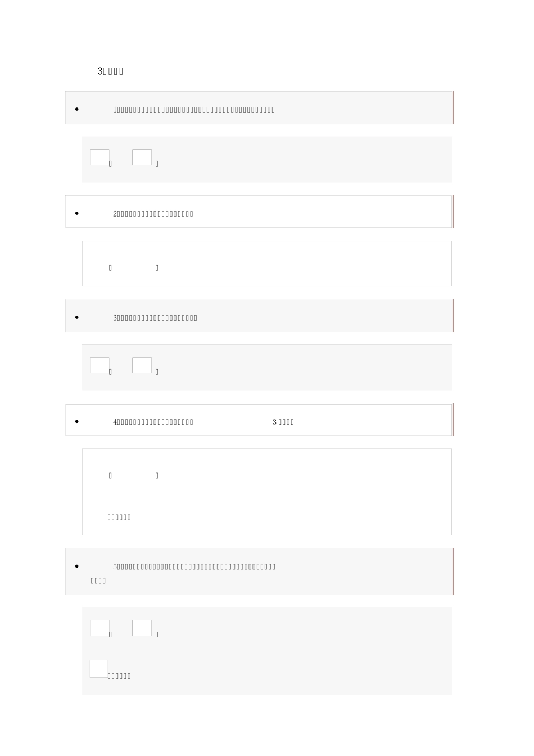The height and width of the screenshot is (756, 534).
Task: Select the second checkbox under question 5
Action: pyautogui.click(x=142, y=628)
